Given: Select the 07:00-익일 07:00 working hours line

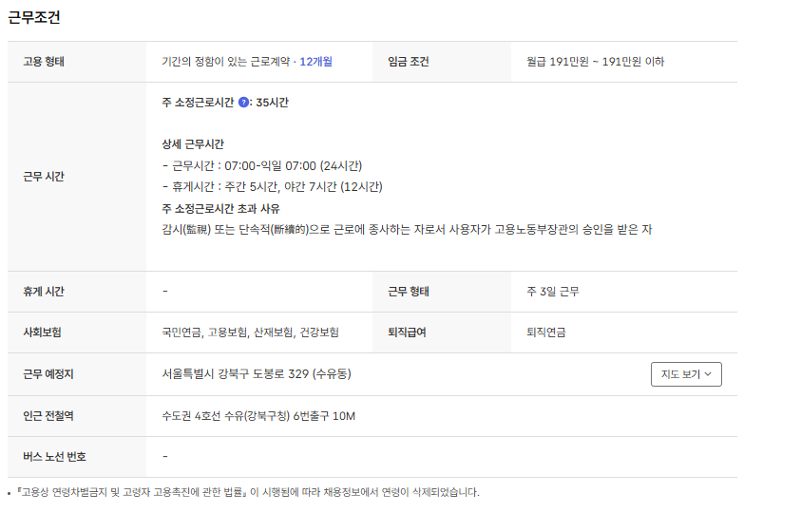Looking at the screenshot, I should pos(262,165).
